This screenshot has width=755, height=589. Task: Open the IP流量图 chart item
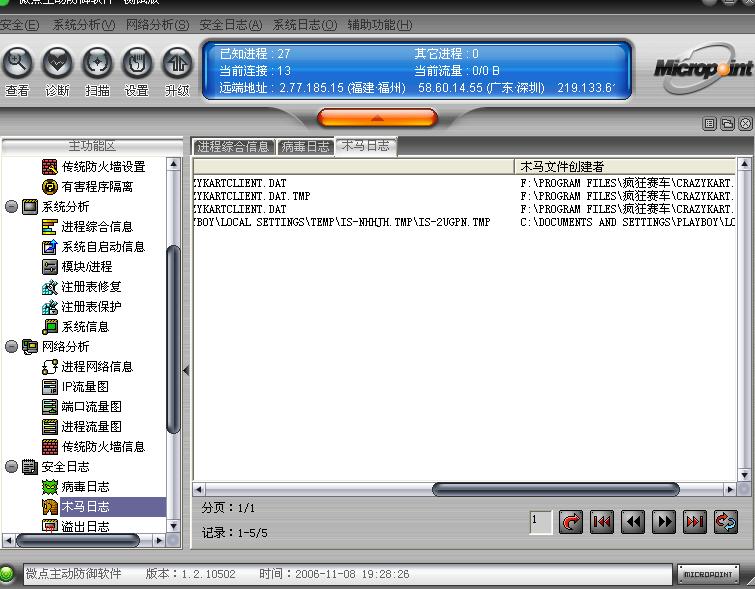[x=76, y=387]
